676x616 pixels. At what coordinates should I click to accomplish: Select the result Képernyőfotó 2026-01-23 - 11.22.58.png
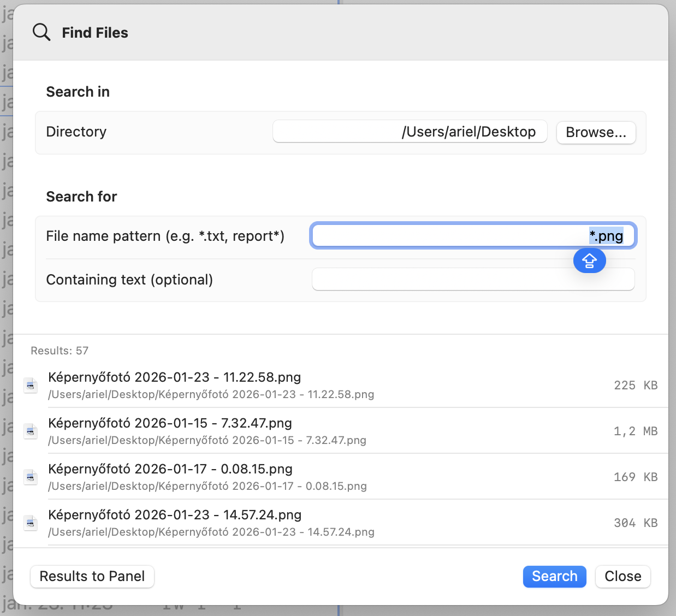click(175, 377)
